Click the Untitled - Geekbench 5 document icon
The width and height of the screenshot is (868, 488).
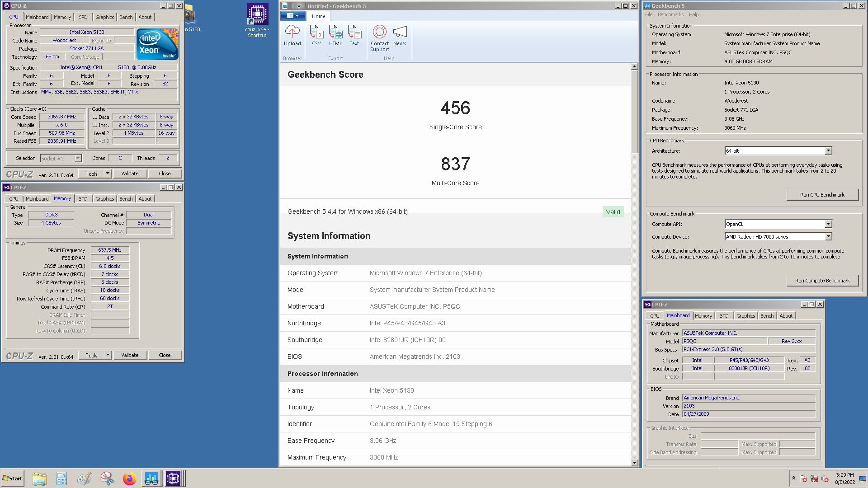[x=285, y=6]
